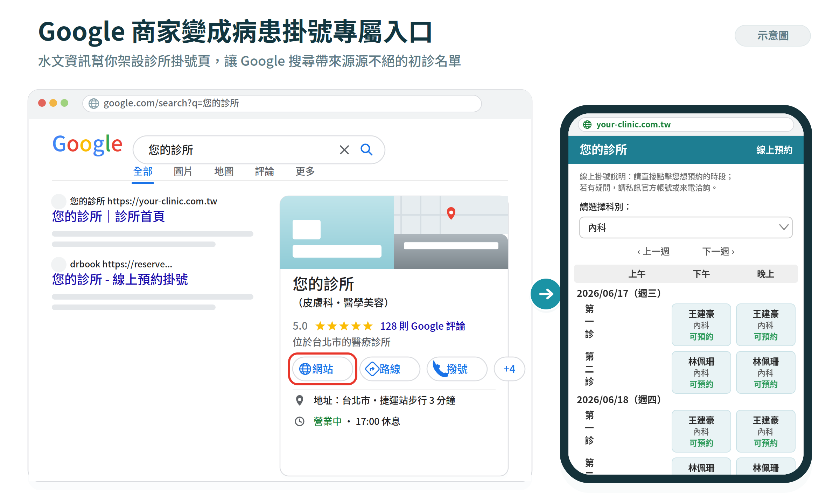Click the 路線 directions button
This screenshot has height=504, width=840.
coord(390,369)
